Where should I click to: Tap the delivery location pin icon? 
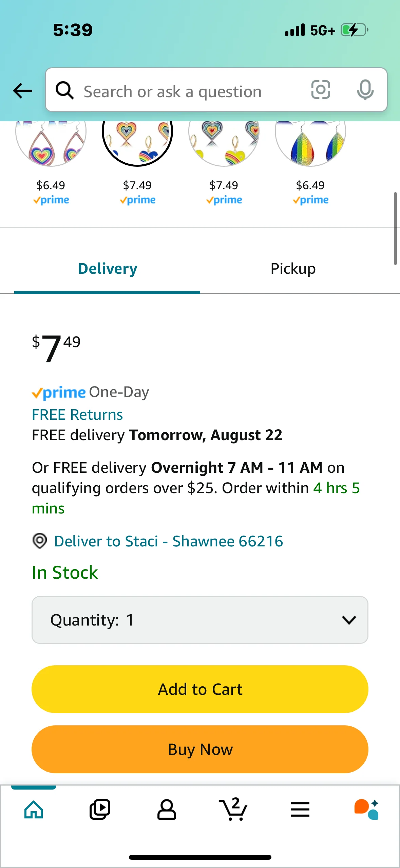[40, 541]
